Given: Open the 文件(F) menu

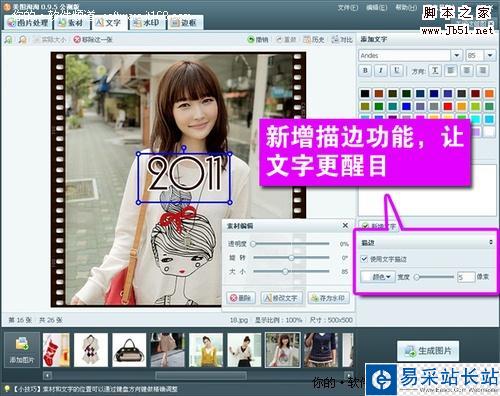Looking at the screenshot, I should (347, 7).
